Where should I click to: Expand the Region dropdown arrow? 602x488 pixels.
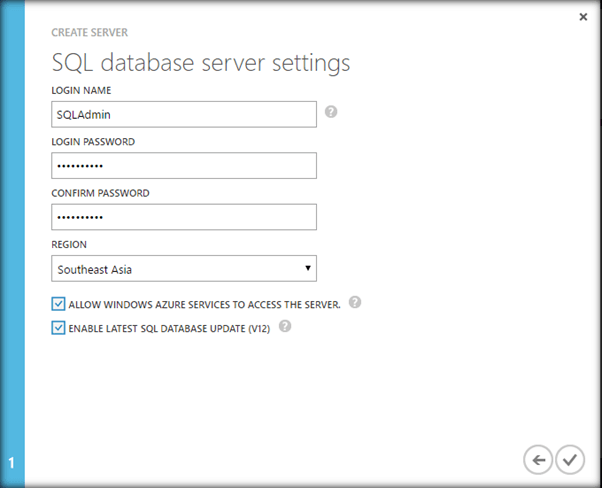coord(307,268)
